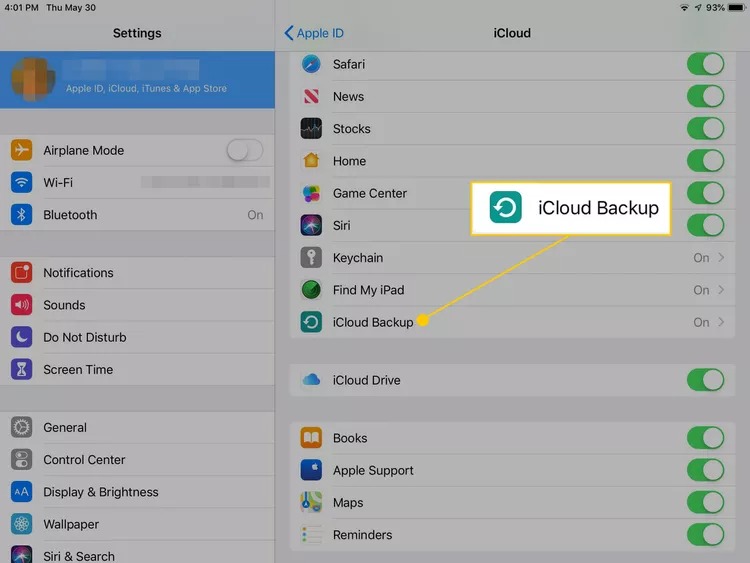Select Do Not Disturb in sidebar
This screenshot has height=563, width=750.
pos(137,337)
